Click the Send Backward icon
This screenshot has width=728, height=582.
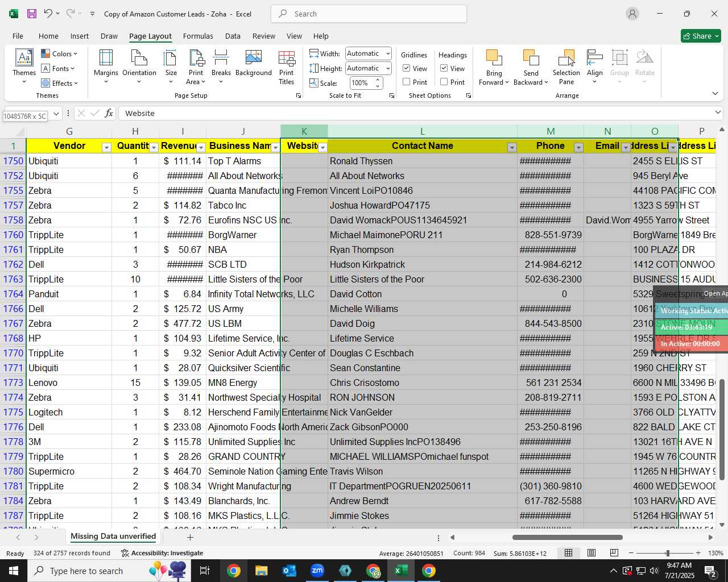click(531, 58)
